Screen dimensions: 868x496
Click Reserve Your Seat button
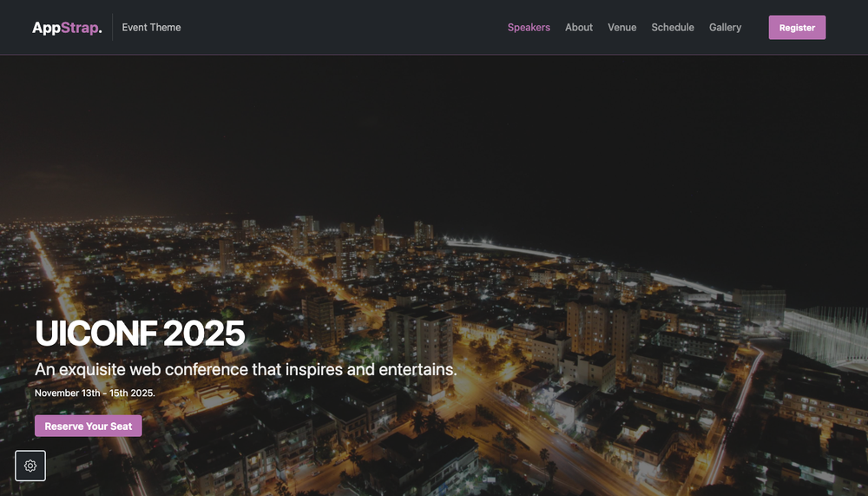tap(89, 427)
